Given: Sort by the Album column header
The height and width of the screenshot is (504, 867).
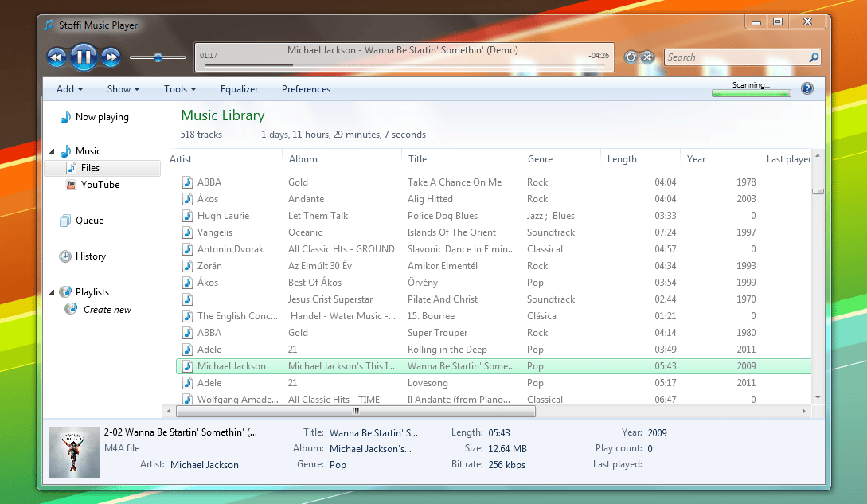Looking at the screenshot, I should (303, 158).
